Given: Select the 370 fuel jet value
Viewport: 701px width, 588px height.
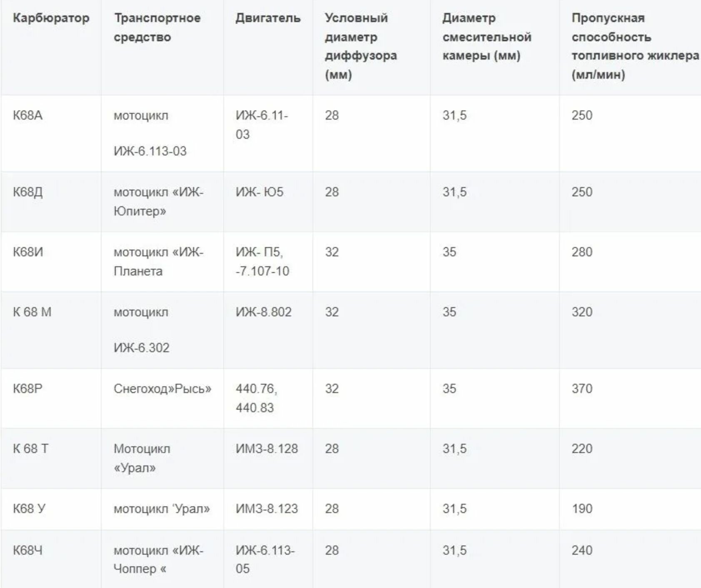Looking at the screenshot, I should [582, 389].
